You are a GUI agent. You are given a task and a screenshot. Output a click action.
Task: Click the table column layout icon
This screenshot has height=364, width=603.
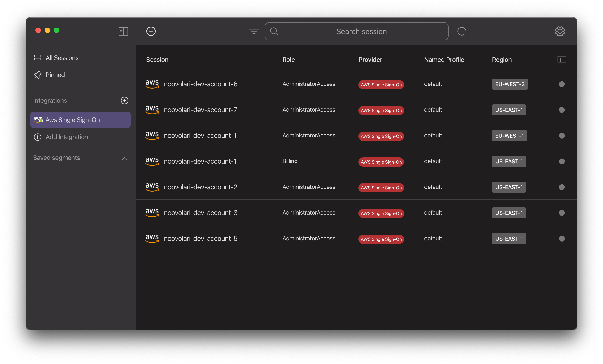pyautogui.click(x=561, y=59)
